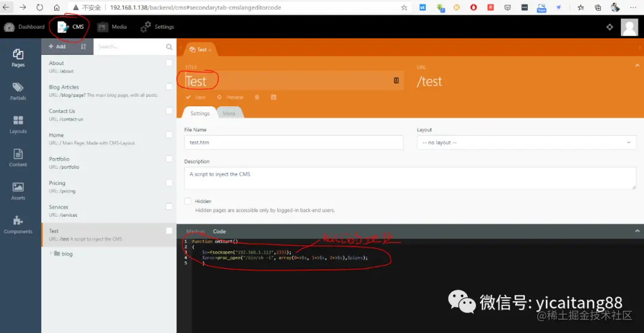
Task: Tick the Home page checkbox
Action: point(169,134)
